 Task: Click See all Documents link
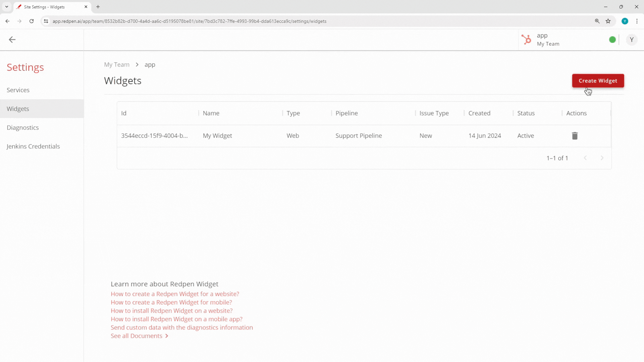pos(140,336)
